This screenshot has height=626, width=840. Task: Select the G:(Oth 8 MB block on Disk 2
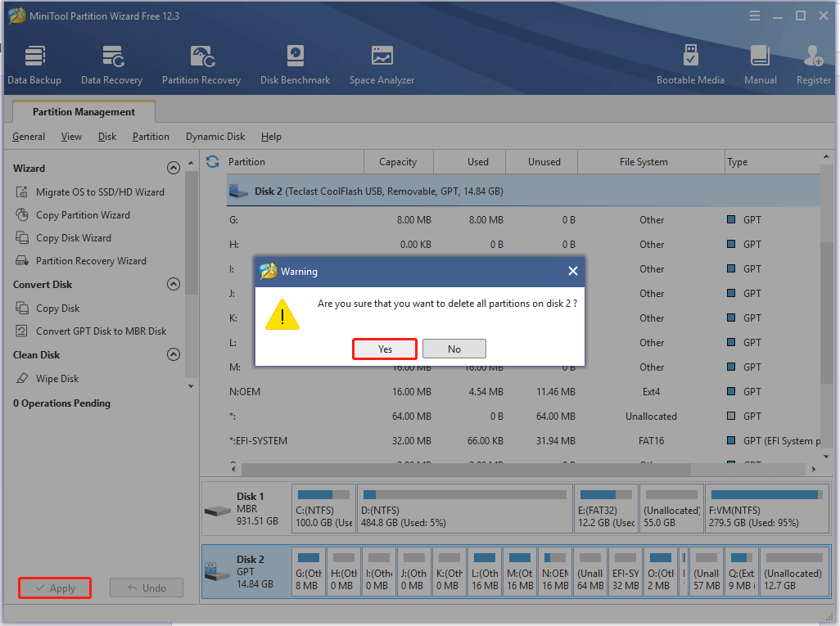(x=308, y=571)
